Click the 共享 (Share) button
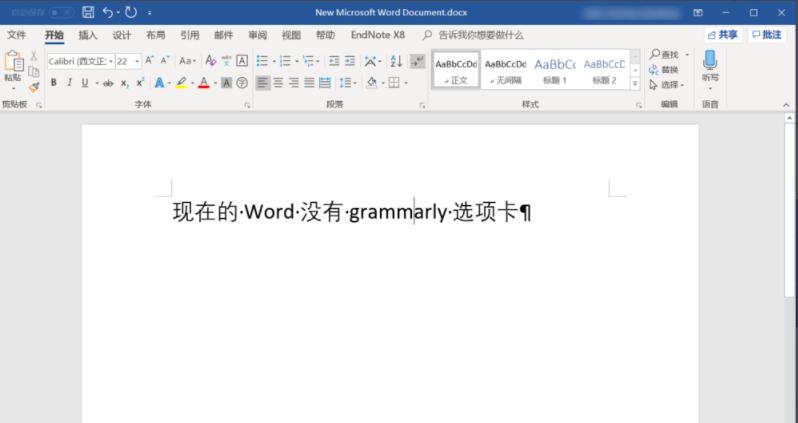 point(723,35)
